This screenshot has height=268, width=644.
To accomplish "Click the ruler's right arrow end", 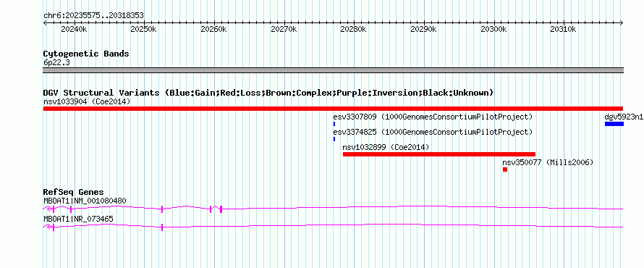I will 622,23.
